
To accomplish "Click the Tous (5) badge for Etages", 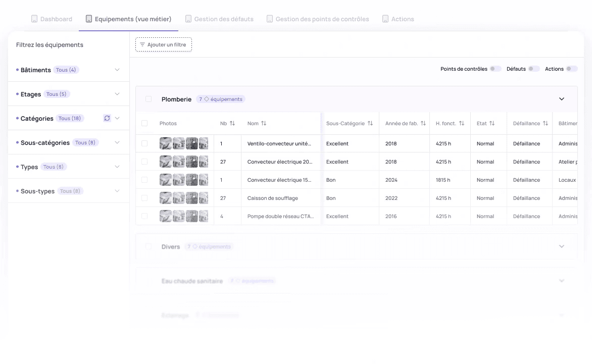I will pos(56,94).
